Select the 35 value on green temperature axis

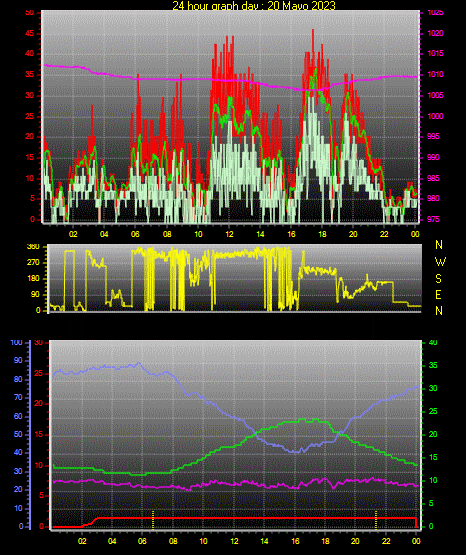tap(433, 365)
